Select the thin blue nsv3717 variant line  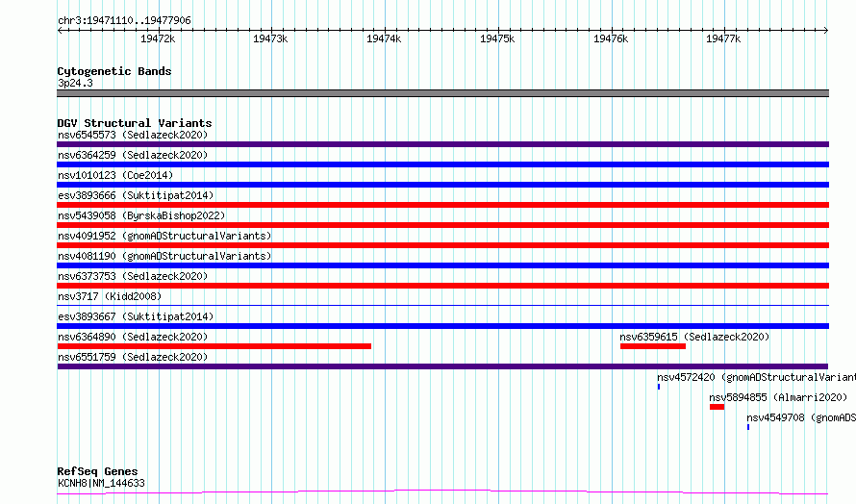pos(442,305)
